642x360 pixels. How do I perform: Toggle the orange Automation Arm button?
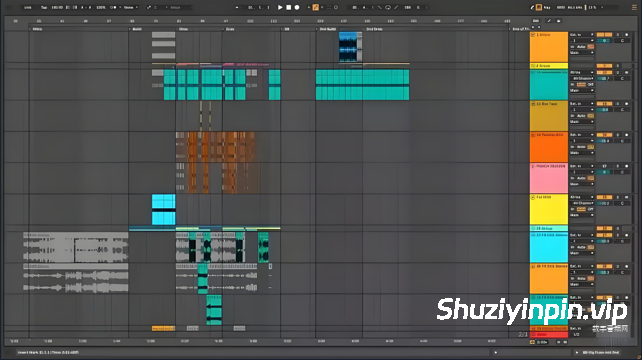coord(316,7)
